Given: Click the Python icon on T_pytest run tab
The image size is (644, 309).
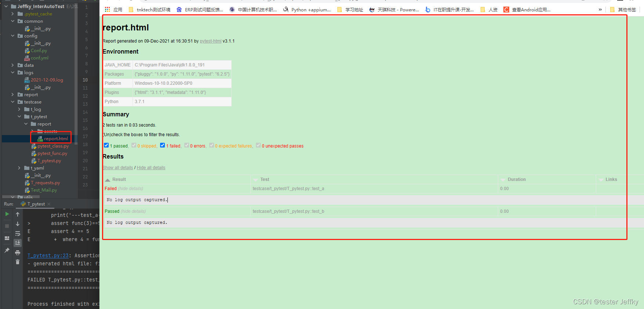Looking at the screenshot, I should 23,204.
